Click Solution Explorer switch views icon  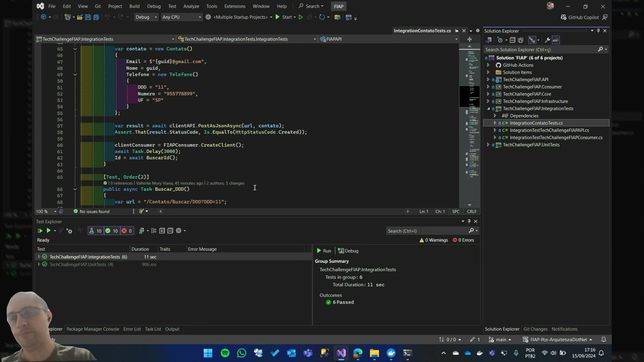(488, 40)
